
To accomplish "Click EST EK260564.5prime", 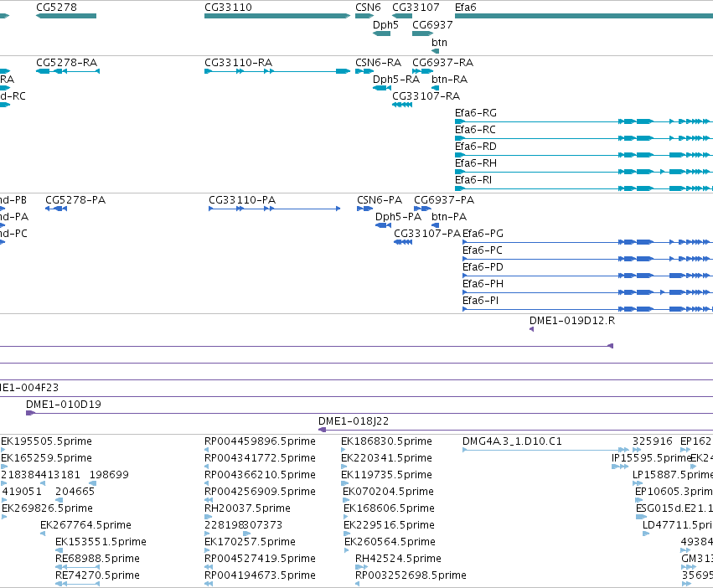I will coord(390,542).
